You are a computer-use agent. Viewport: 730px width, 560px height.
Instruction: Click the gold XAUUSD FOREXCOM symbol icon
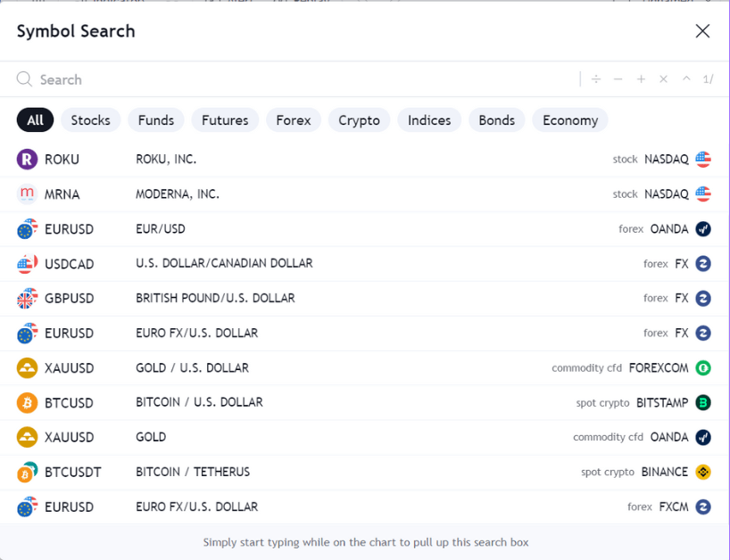[27, 368]
